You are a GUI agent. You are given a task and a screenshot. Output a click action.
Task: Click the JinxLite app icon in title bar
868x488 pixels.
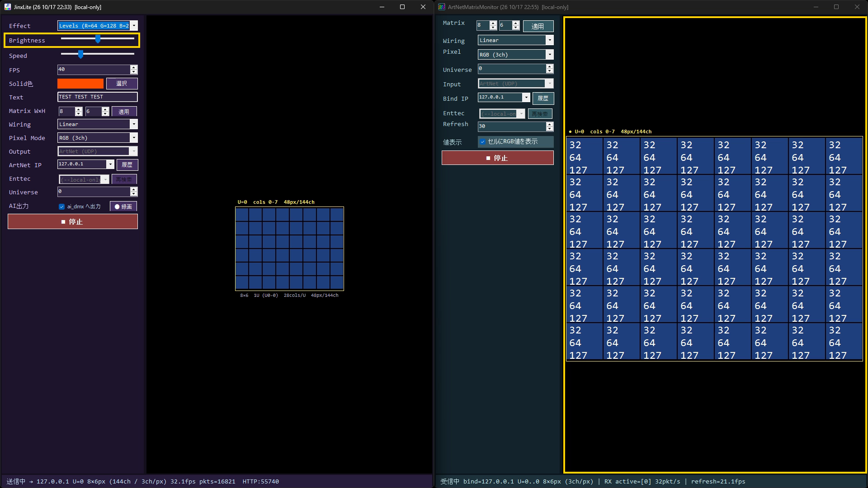pos(8,7)
